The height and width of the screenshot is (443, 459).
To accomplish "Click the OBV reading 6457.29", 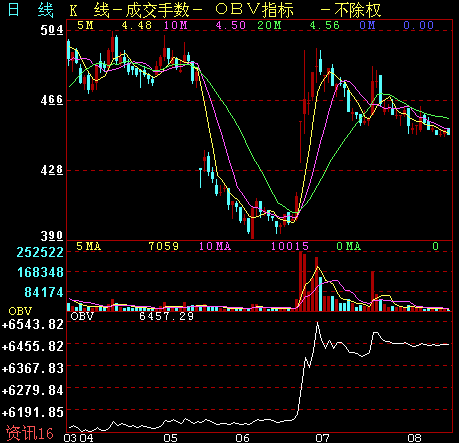I will click(166, 316).
